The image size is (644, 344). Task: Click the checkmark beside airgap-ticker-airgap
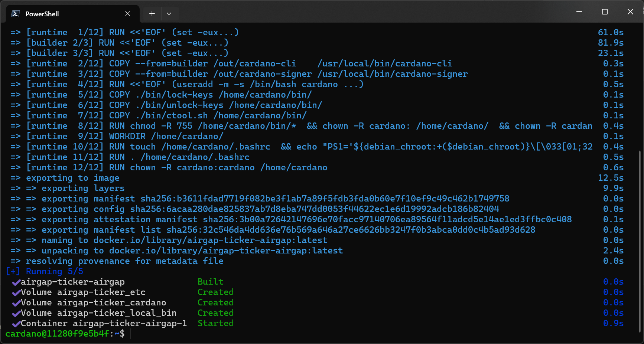coord(16,282)
